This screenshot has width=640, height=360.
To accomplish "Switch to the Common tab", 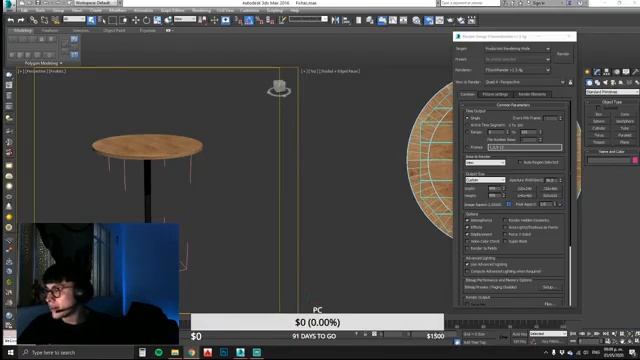I will click(x=467, y=94).
